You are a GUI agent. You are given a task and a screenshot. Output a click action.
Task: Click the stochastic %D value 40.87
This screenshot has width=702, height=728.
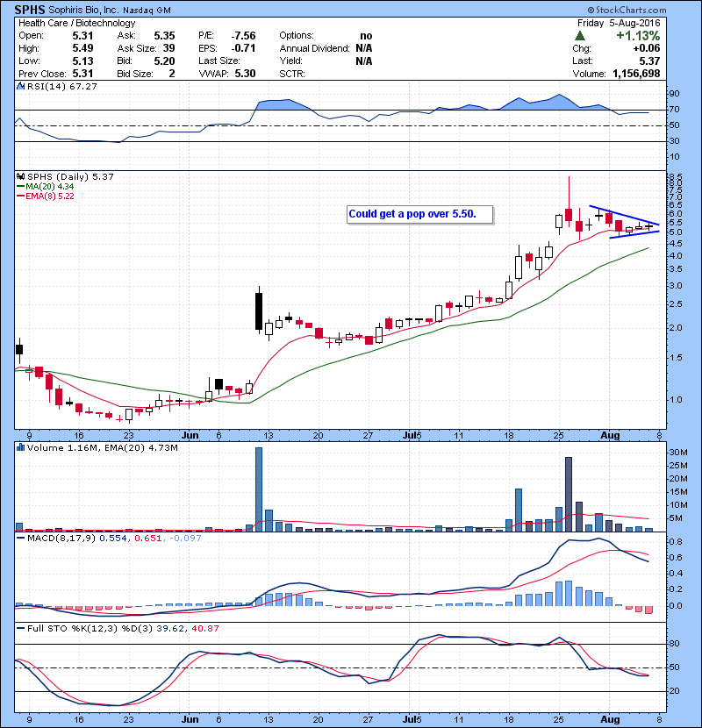click(x=204, y=629)
